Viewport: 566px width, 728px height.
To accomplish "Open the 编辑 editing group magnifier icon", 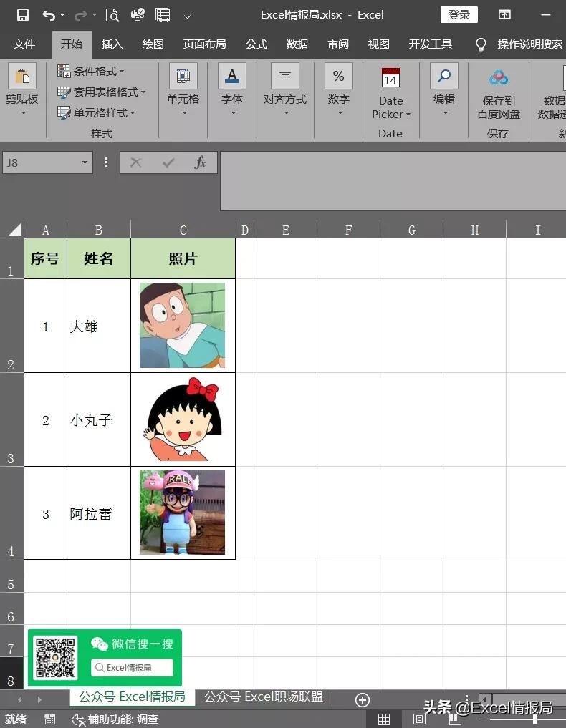I will 444,76.
